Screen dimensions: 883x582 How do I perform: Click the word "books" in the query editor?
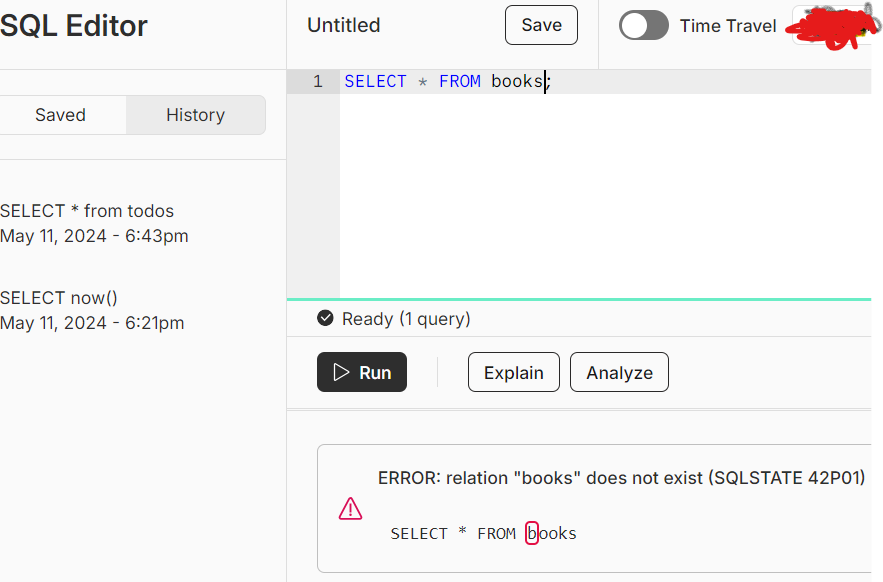[x=516, y=82]
